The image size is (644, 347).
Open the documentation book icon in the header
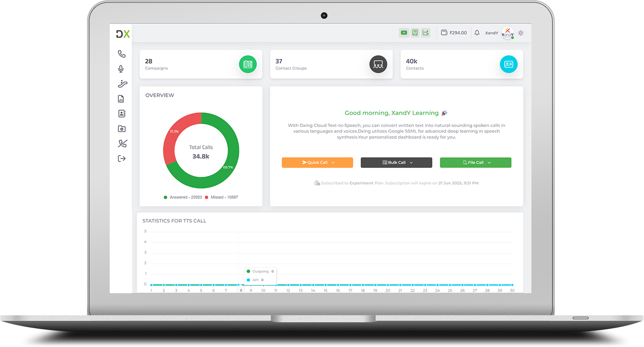click(x=415, y=33)
